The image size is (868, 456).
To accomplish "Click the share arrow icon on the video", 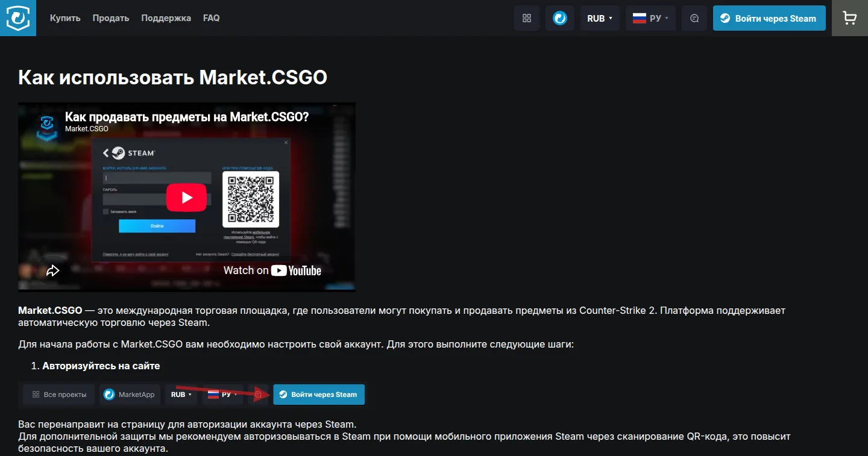I will [53, 270].
